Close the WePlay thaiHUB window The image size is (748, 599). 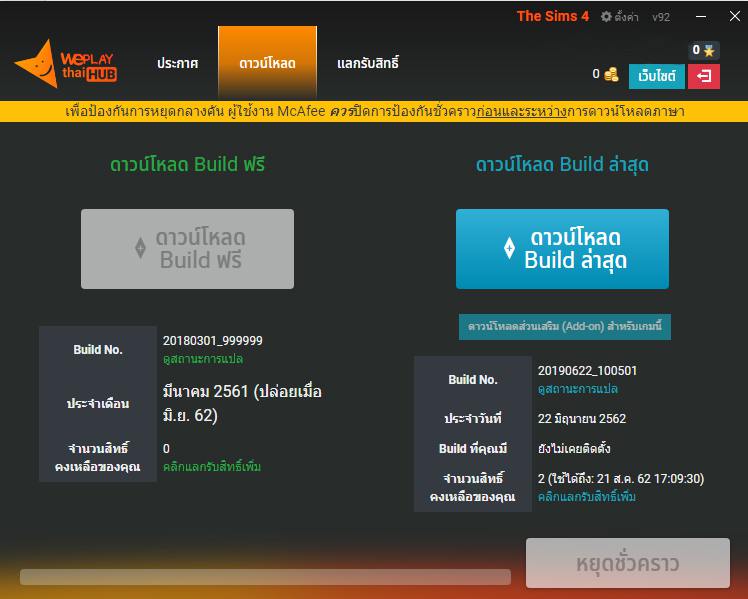click(x=735, y=16)
